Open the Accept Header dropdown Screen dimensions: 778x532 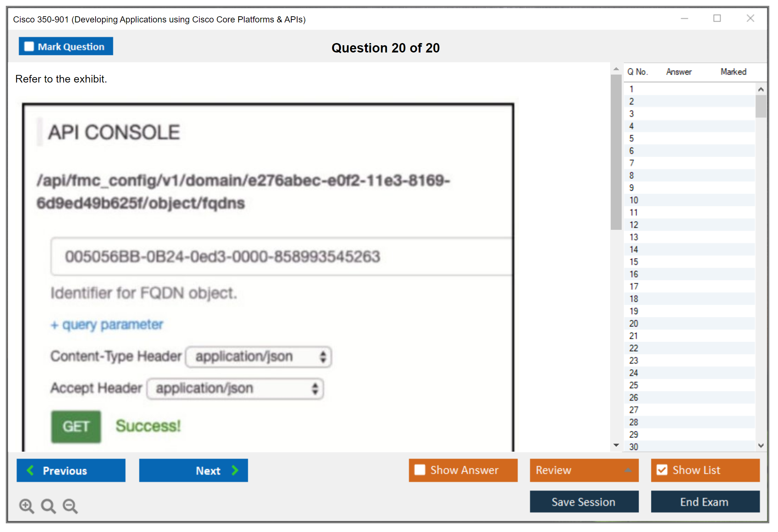coord(235,389)
